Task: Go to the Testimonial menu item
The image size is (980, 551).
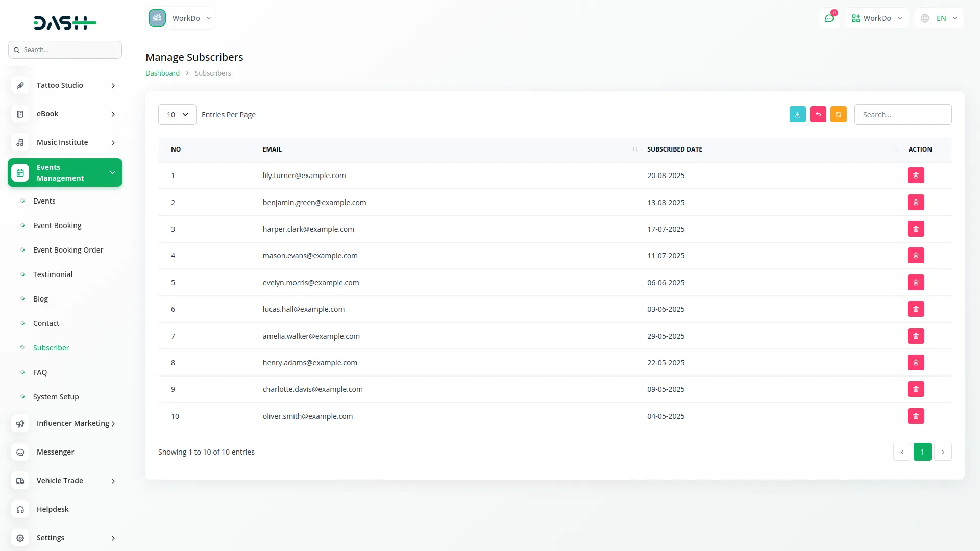Action: click(x=53, y=274)
